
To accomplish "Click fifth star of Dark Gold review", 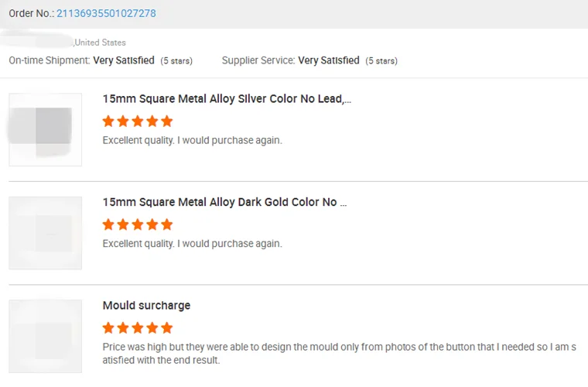I will click(167, 224).
